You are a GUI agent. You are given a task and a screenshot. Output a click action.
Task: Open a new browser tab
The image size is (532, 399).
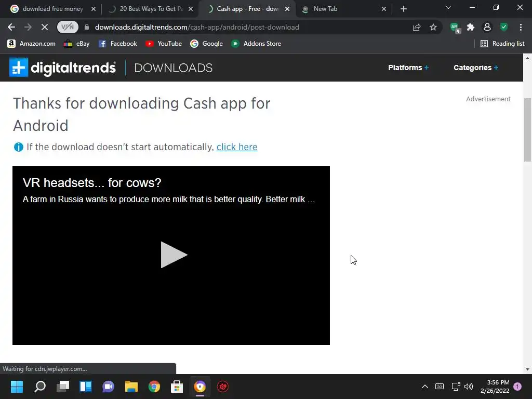click(403, 9)
